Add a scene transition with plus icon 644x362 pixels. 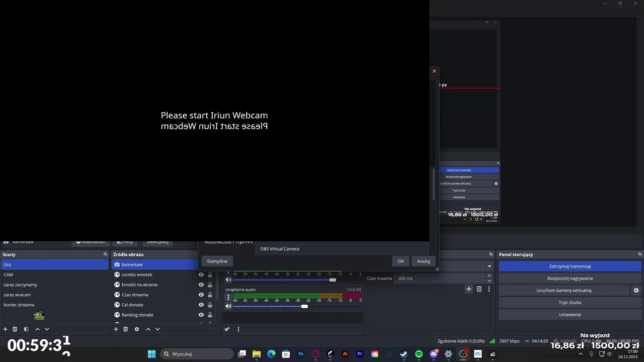(469, 289)
